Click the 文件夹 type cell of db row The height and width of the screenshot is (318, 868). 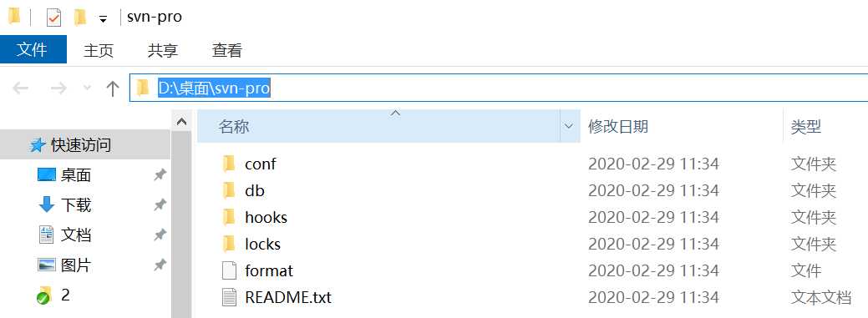pyautogui.click(x=813, y=191)
